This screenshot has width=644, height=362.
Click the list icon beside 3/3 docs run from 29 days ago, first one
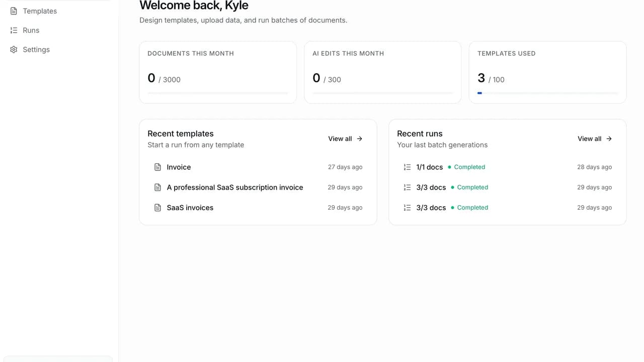407,187
